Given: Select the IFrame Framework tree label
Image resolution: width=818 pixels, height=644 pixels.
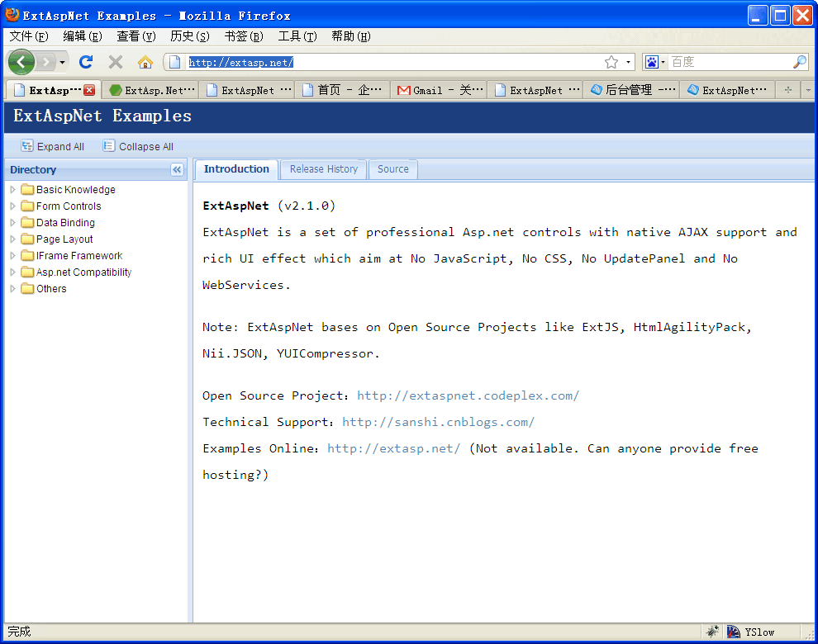Looking at the screenshot, I should point(79,255).
